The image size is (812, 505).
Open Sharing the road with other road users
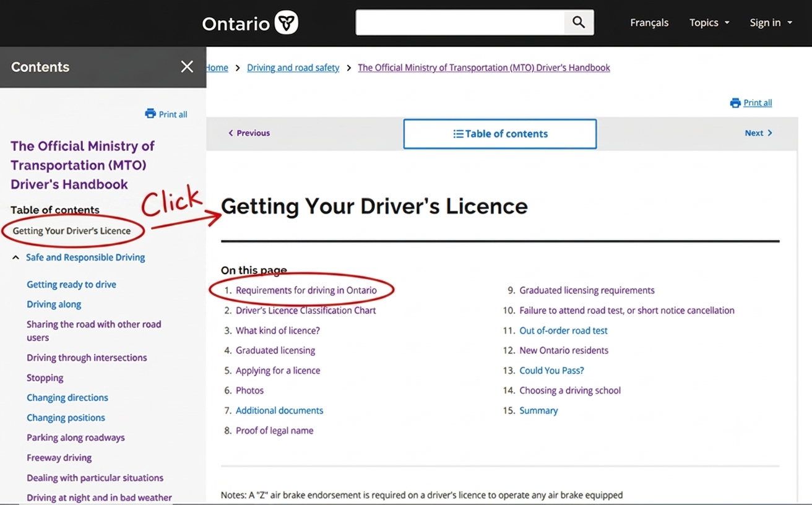[93, 331]
